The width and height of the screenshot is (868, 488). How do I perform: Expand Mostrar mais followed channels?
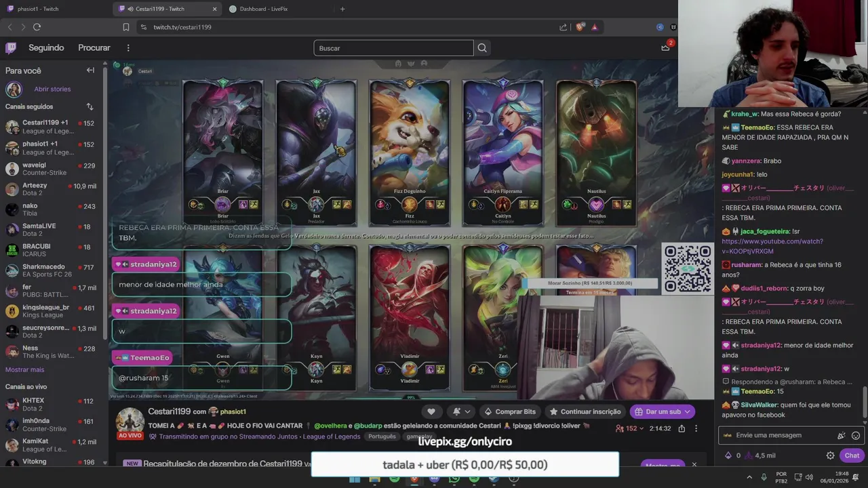point(24,369)
